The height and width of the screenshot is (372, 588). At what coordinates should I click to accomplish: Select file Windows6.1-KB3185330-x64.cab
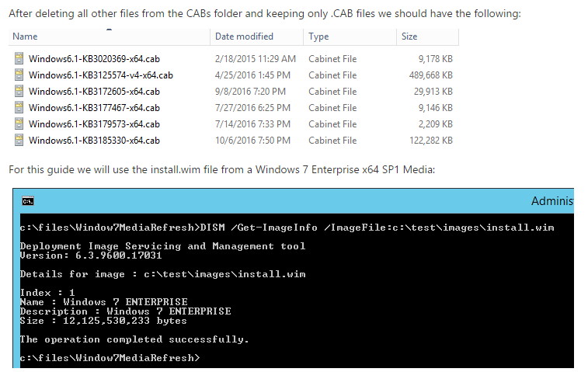point(94,141)
